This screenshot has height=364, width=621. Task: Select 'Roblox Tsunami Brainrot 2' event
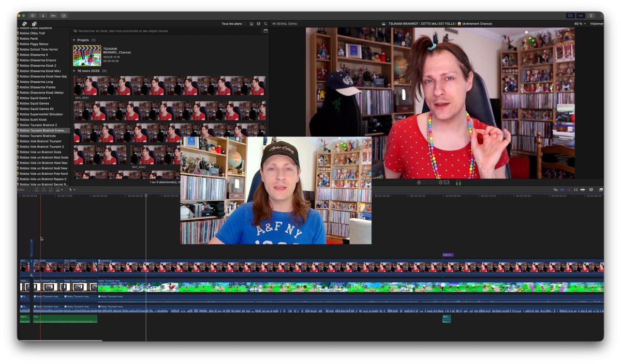[x=38, y=125]
